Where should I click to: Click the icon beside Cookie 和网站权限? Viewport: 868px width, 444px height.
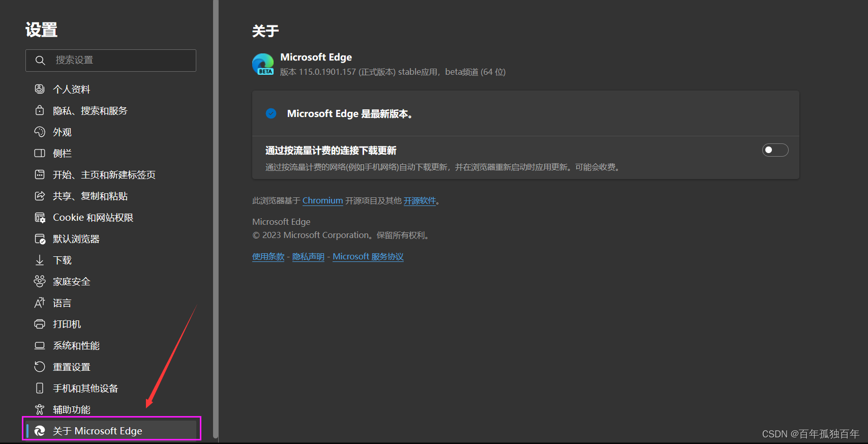point(40,218)
